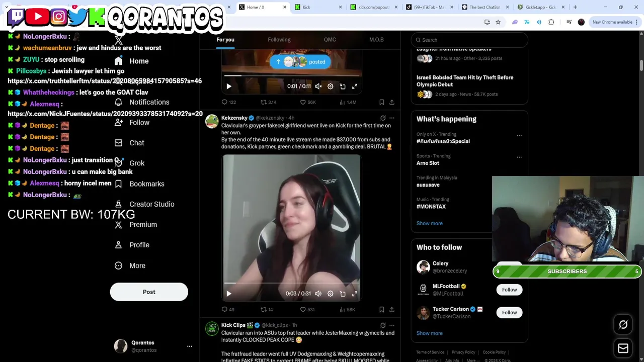644x362 pixels.
Task: Switch to the QMC tab
Action: point(330,40)
